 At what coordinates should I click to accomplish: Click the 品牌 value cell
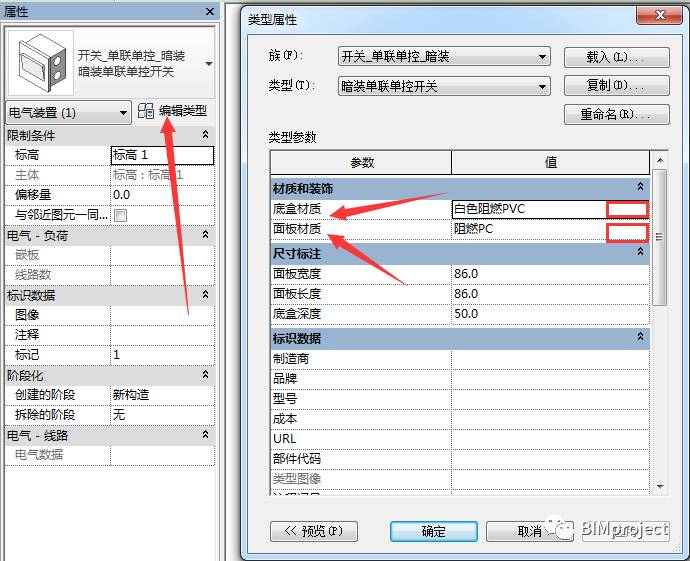551,379
